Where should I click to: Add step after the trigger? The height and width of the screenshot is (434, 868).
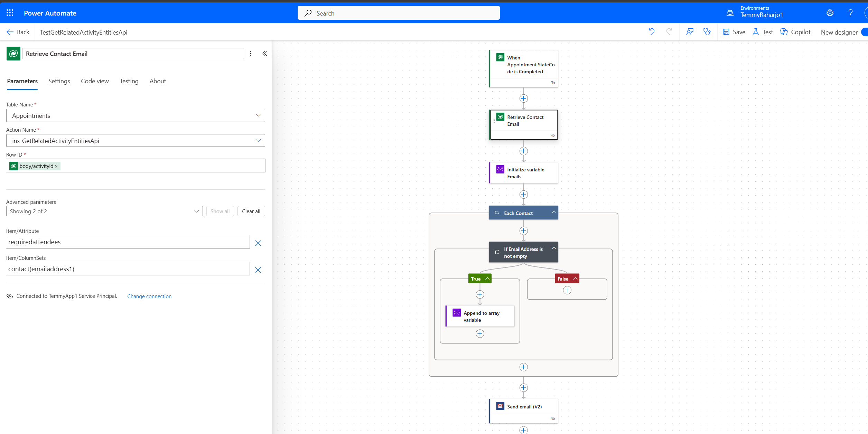click(x=524, y=98)
